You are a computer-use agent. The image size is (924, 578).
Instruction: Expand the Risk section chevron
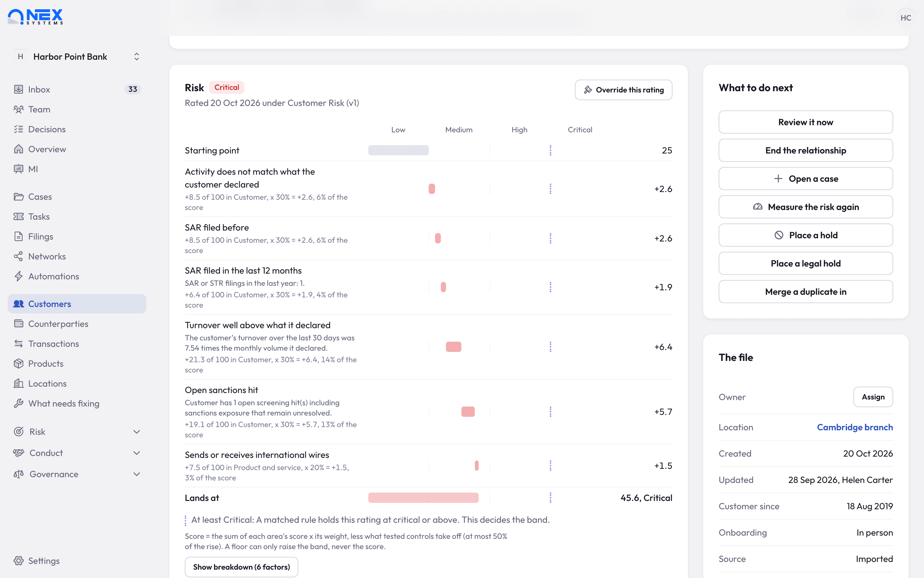(137, 432)
